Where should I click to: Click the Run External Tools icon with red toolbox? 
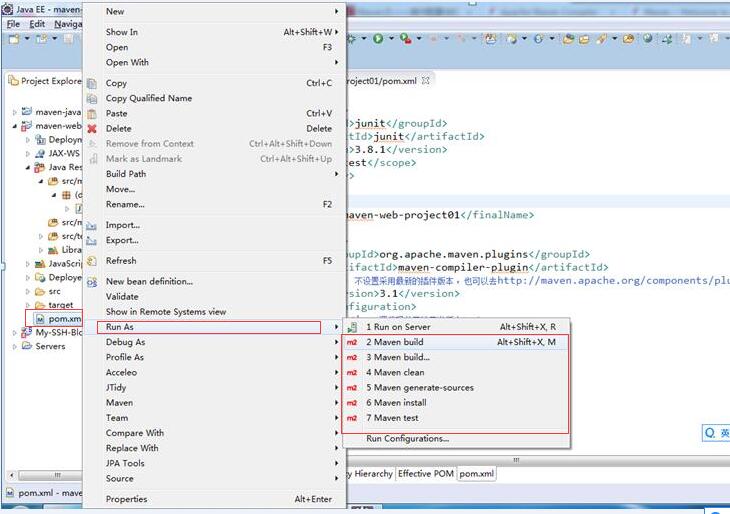tap(406, 39)
